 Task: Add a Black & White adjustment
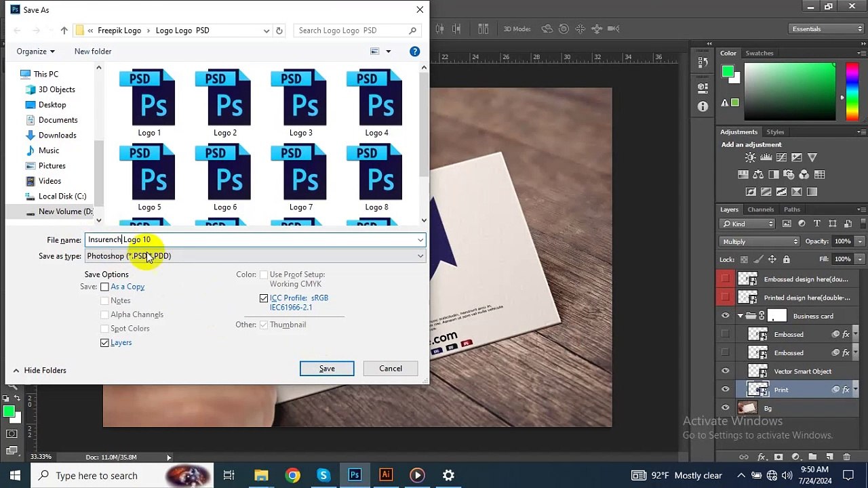(x=774, y=175)
